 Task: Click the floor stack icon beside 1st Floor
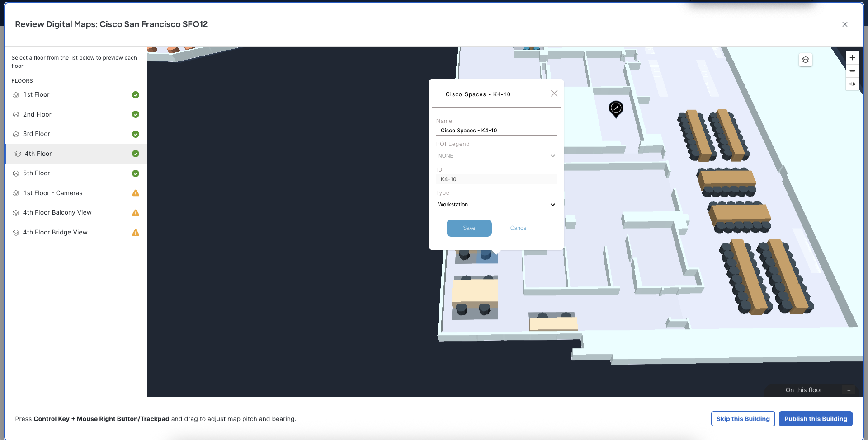point(16,94)
